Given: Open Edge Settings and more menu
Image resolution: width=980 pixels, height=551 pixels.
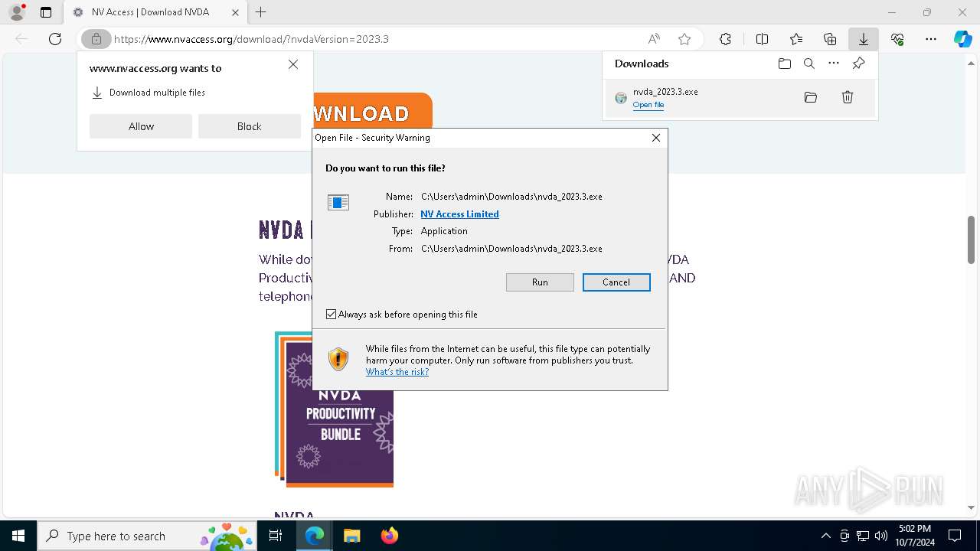Looking at the screenshot, I should (931, 39).
